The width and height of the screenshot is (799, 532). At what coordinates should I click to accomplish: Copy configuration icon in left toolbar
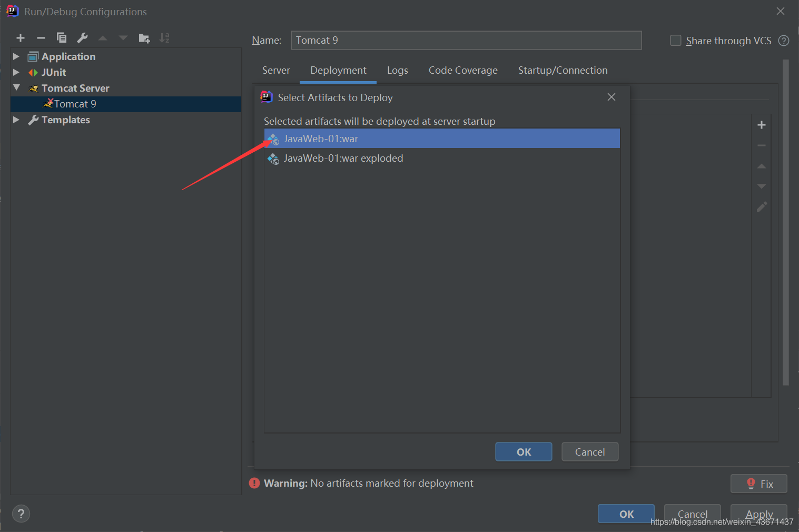coord(62,38)
